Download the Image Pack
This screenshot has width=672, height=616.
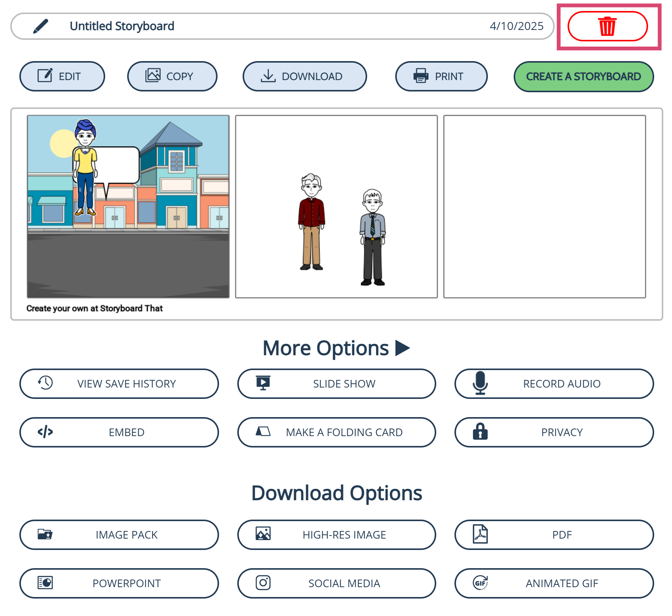(x=119, y=534)
